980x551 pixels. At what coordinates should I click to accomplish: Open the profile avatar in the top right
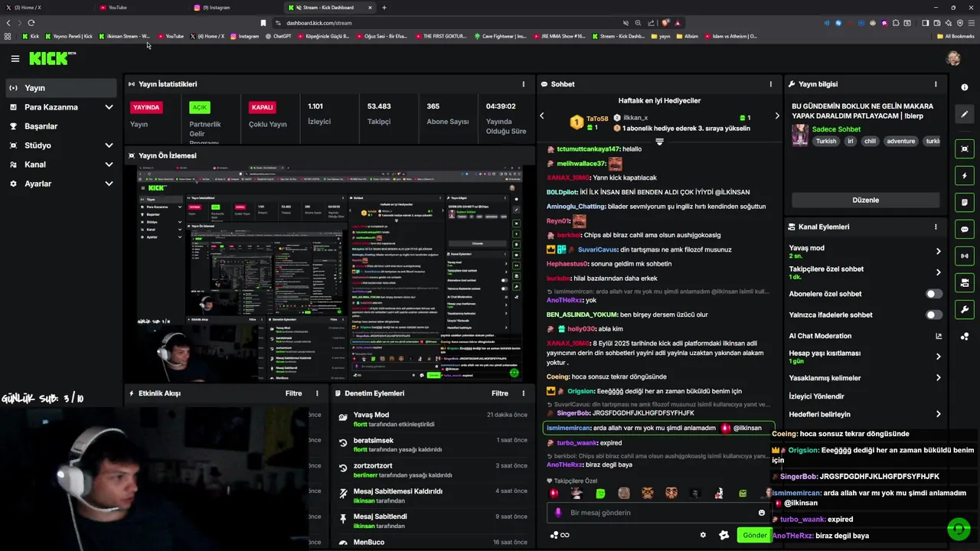click(953, 58)
